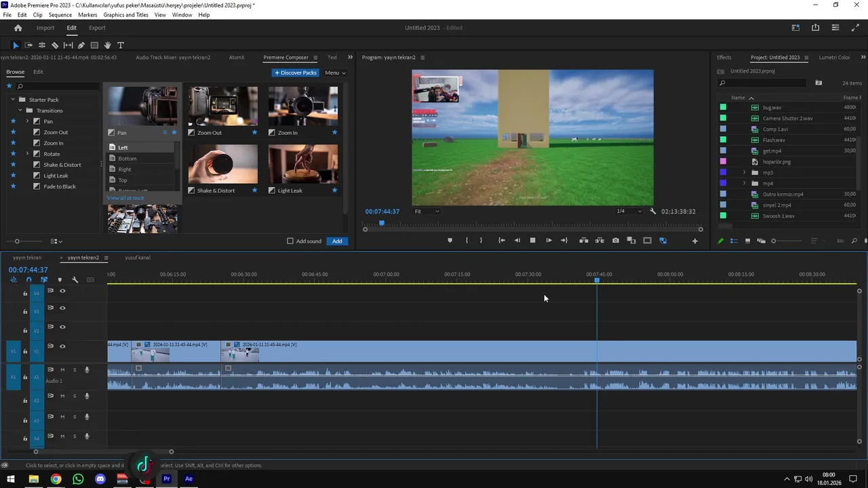Hide the V1 track output eye
The width and height of the screenshot is (868, 488).
click(x=62, y=346)
